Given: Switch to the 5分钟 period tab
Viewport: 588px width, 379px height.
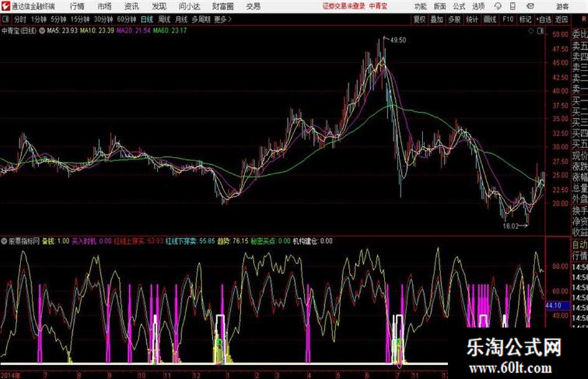Looking at the screenshot, I should coord(59,19).
